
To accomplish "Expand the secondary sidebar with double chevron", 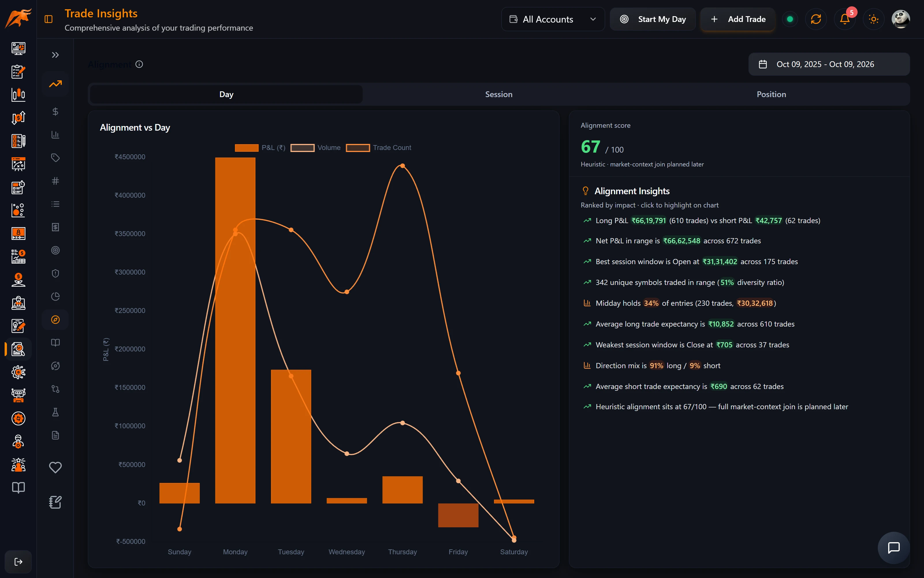I will 55,55.
